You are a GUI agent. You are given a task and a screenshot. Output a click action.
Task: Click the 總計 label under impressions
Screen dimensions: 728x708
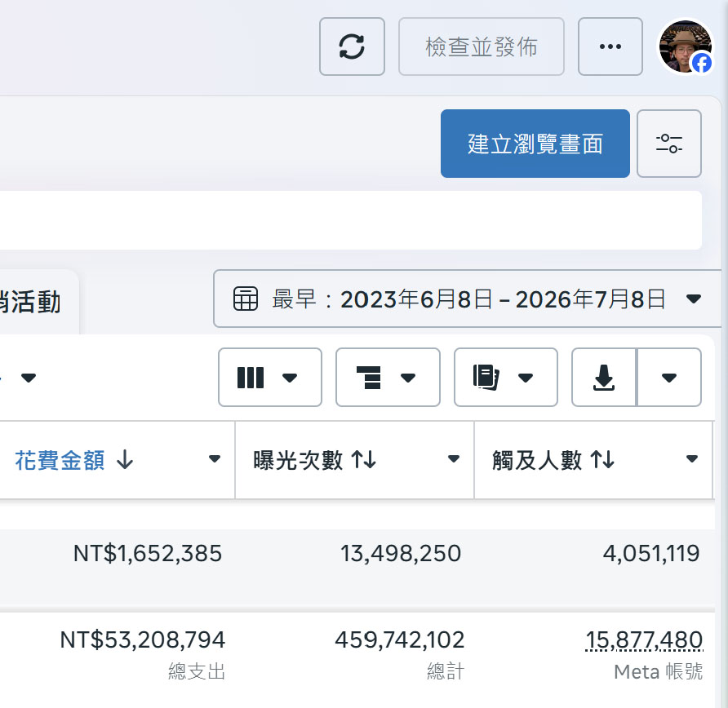446,671
